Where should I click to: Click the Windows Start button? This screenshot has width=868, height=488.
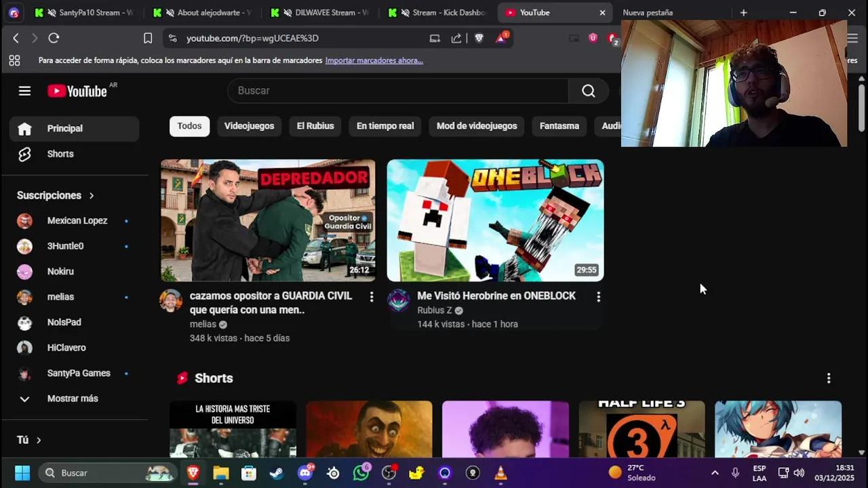point(22,473)
